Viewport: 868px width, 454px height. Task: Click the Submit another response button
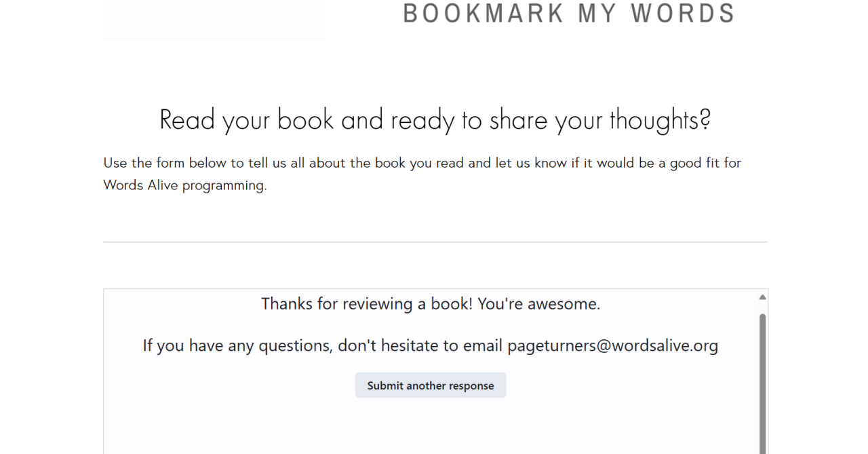[430, 385]
